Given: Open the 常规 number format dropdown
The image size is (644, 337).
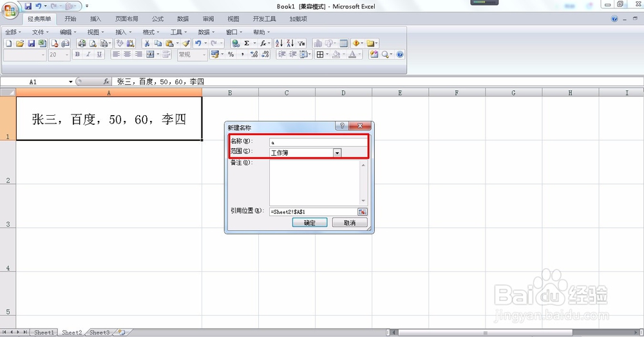Looking at the screenshot, I should 204,55.
